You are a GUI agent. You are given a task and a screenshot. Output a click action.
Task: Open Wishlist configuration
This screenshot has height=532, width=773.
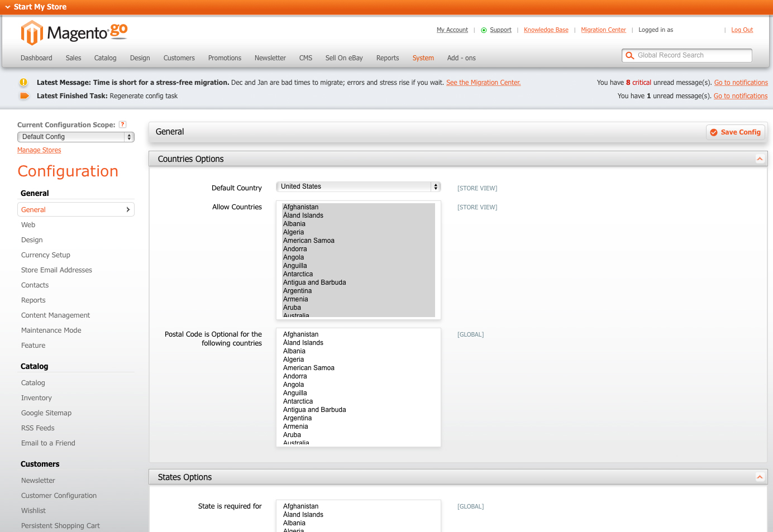click(34, 511)
